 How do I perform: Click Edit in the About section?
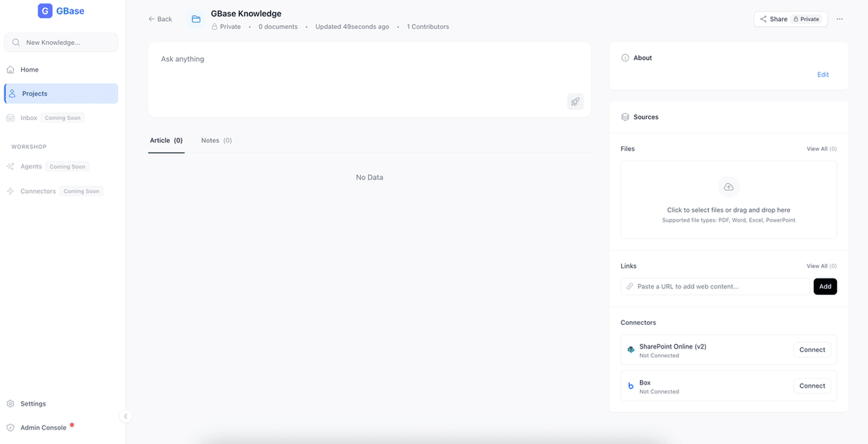tap(822, 74)
